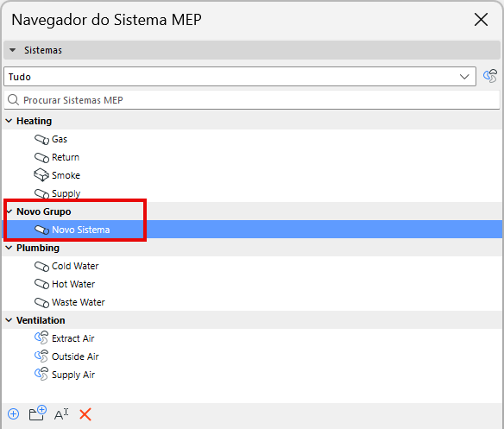Viewport: 504px width, 429px height.
Task: Click the rename text icon
Action: click(61, 414)
